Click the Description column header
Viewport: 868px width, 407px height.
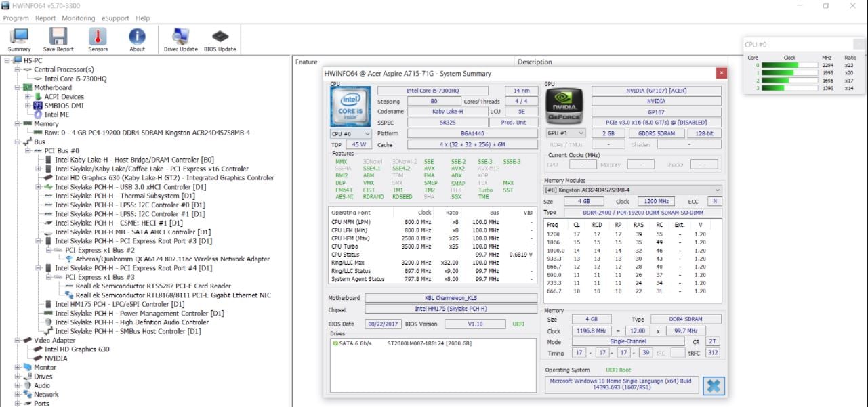pyautogui.click(x=535, y=62)
